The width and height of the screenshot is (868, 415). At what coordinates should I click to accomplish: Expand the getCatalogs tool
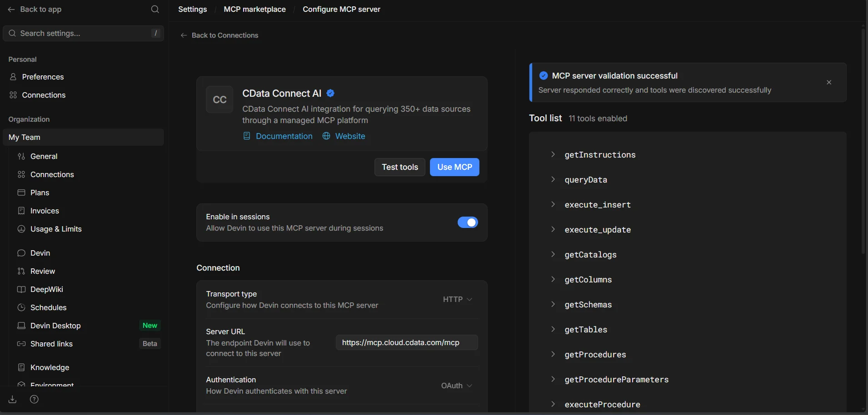point(553,254)
